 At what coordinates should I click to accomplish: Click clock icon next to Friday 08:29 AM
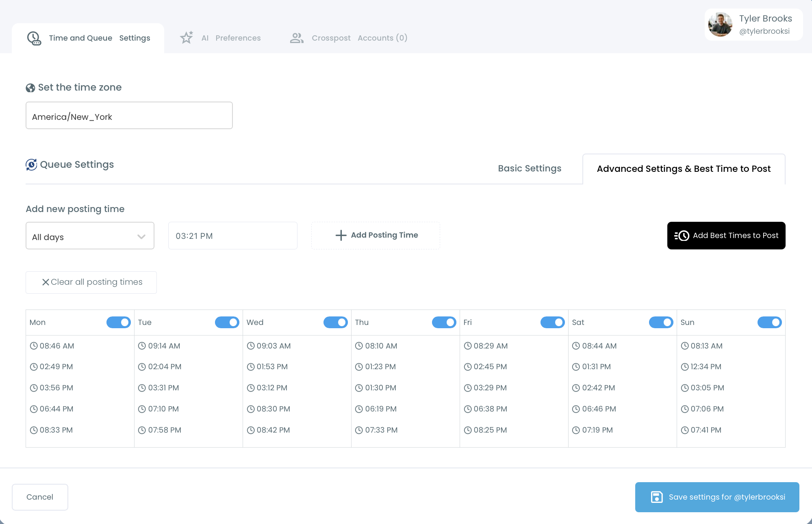click(468, 346)
